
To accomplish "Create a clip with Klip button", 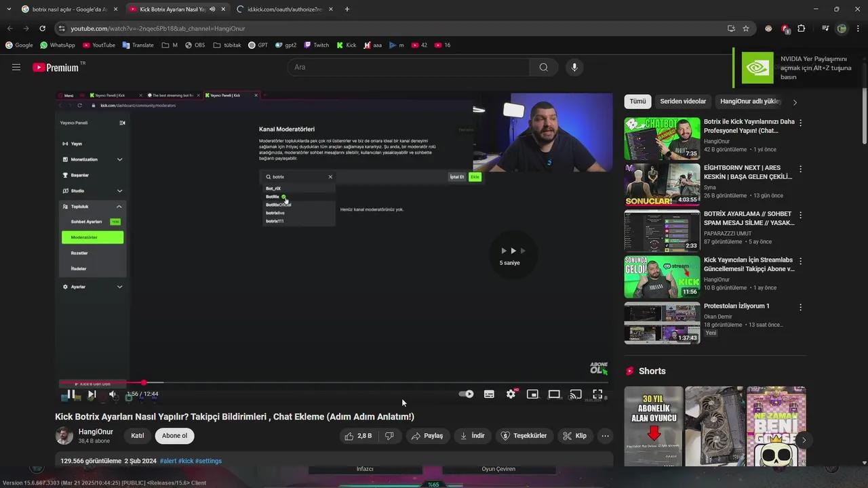I will pos(575,436).
